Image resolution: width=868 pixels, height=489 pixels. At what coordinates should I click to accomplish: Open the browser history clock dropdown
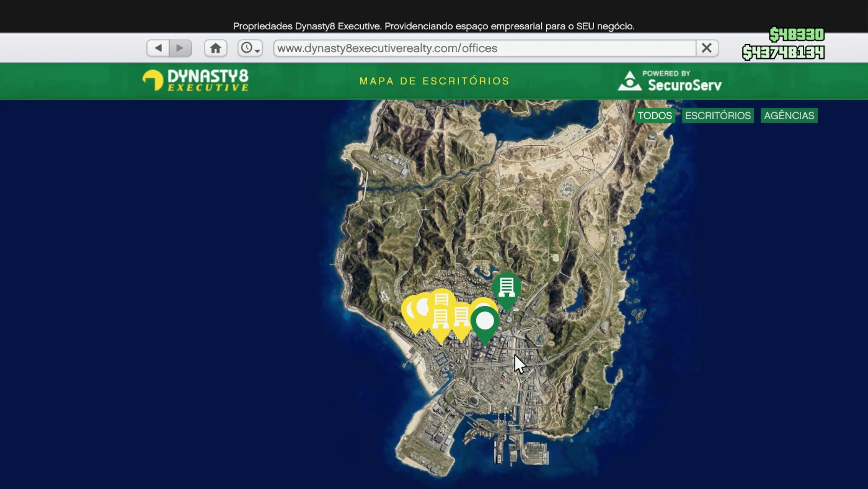[250, 48]
